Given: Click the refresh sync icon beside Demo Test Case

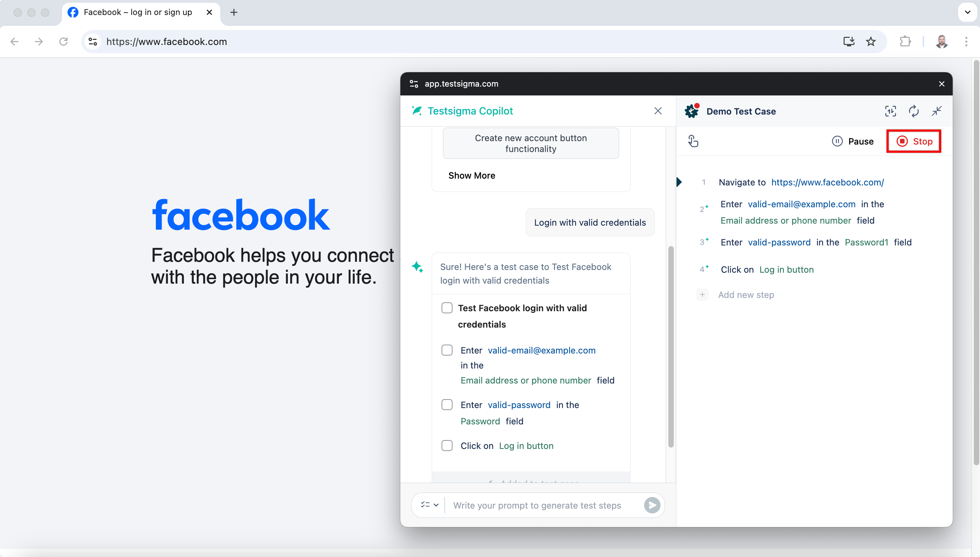Looking at the screenshot, I should point(914,111).
